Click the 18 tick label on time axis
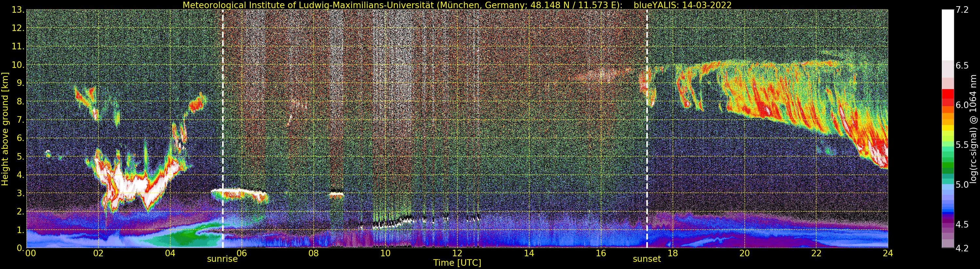 click(x=673, y=253)
